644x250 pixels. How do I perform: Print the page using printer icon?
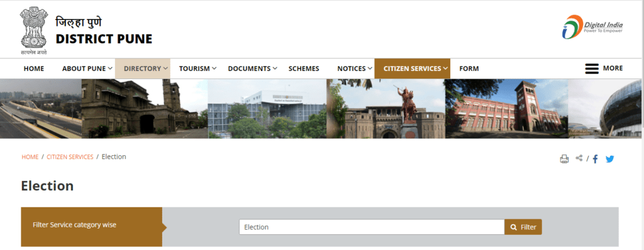564,159
